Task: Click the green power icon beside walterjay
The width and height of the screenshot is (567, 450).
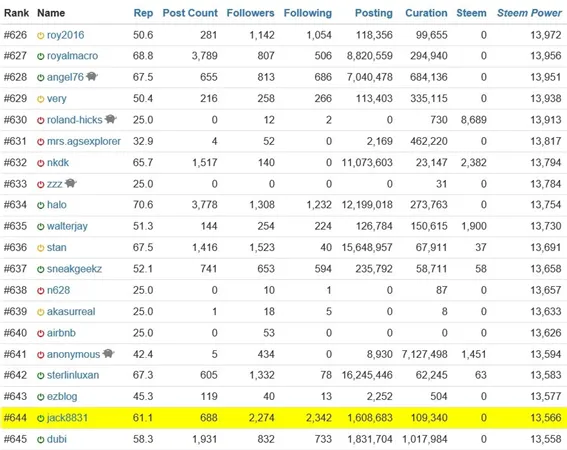Action: 40,227
